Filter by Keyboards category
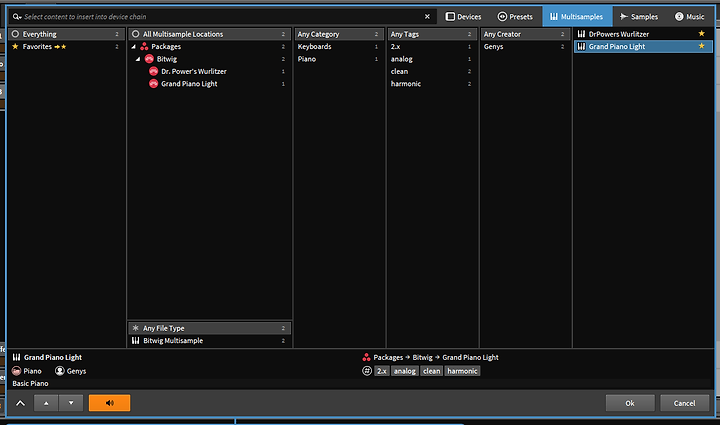The width and height of the screenshot is (720, 425). (338, 46)
